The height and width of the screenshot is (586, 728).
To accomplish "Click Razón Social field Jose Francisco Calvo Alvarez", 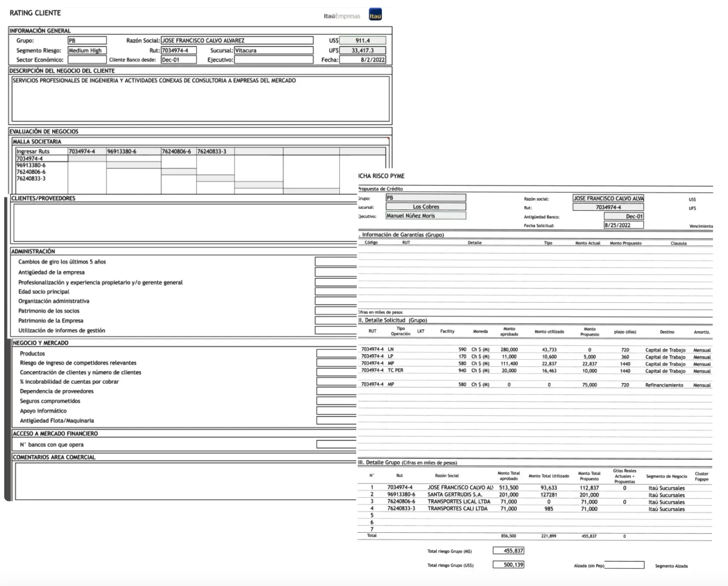I will click(237, 41).
